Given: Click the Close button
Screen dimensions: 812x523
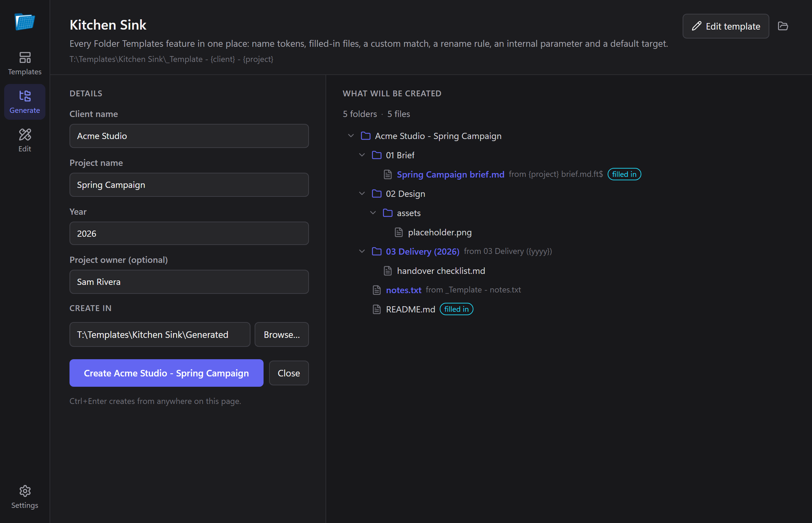Looking at the screenshot, I should point(289,373).
